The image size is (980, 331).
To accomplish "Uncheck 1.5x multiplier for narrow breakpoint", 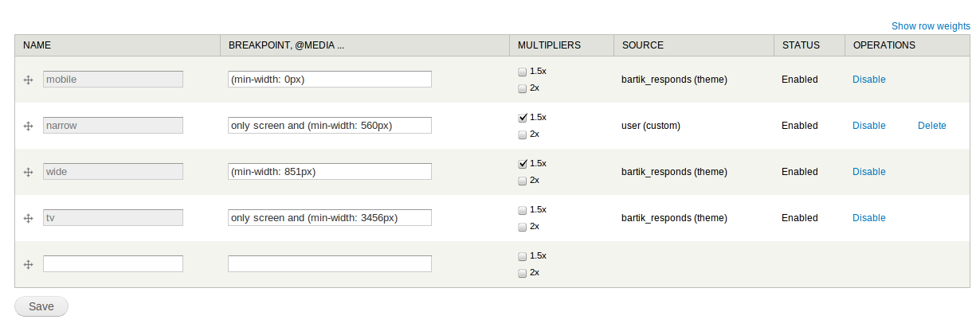I will [x=523, y=118].
